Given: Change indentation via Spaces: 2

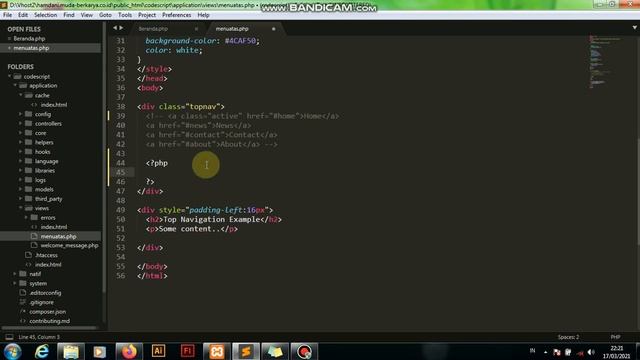Looking at the screenshot, I should (x=568, y=337).
